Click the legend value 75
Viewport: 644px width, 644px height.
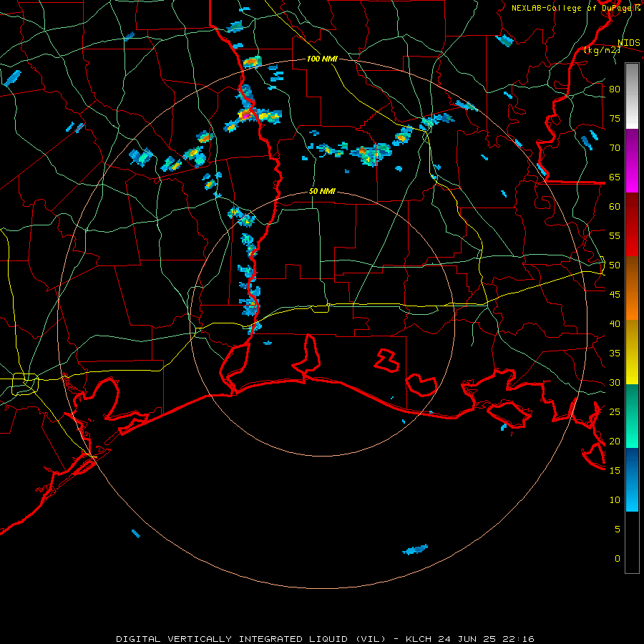(615, 118)
